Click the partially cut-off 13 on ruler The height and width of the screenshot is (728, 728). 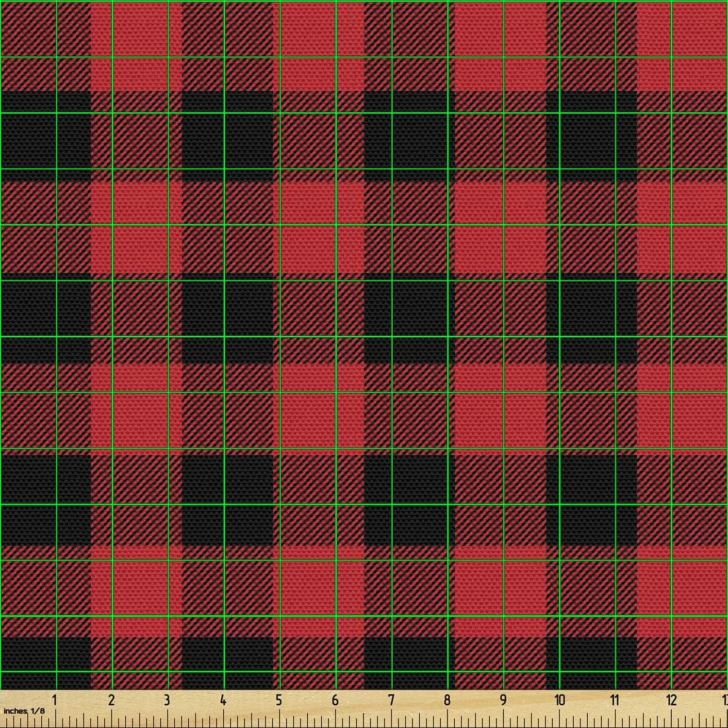coord(724,700)
